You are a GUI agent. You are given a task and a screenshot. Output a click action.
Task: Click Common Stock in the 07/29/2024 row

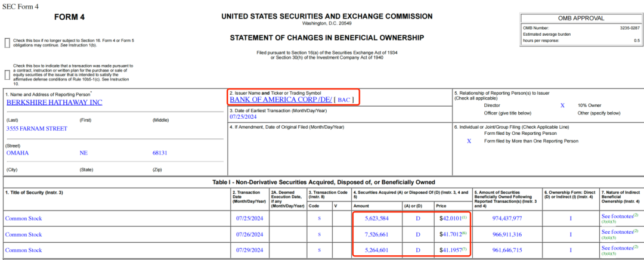click(23, 250)
